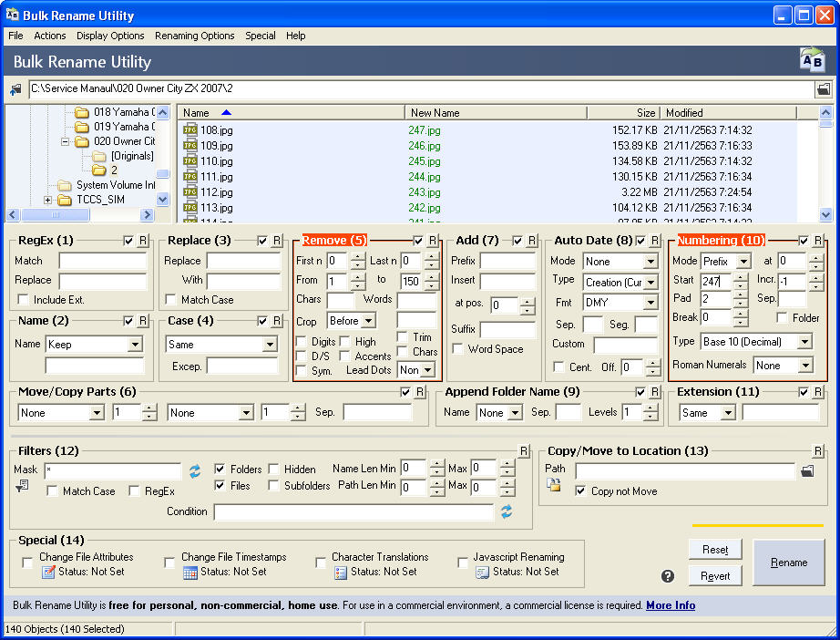Expand the TCCS_SIM folder tree node
This screenshot has height=640, width=840.
(x=47, y=200)
